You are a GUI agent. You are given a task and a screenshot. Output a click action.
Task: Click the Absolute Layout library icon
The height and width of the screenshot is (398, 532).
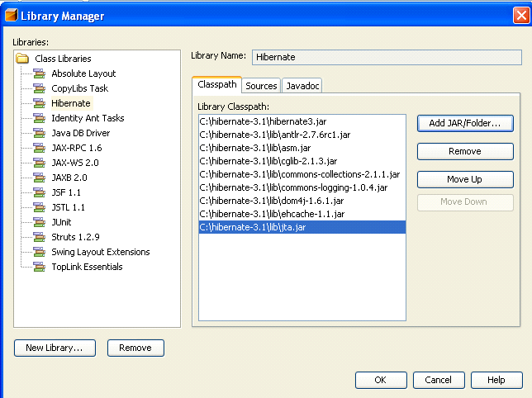tap(40, 73)
